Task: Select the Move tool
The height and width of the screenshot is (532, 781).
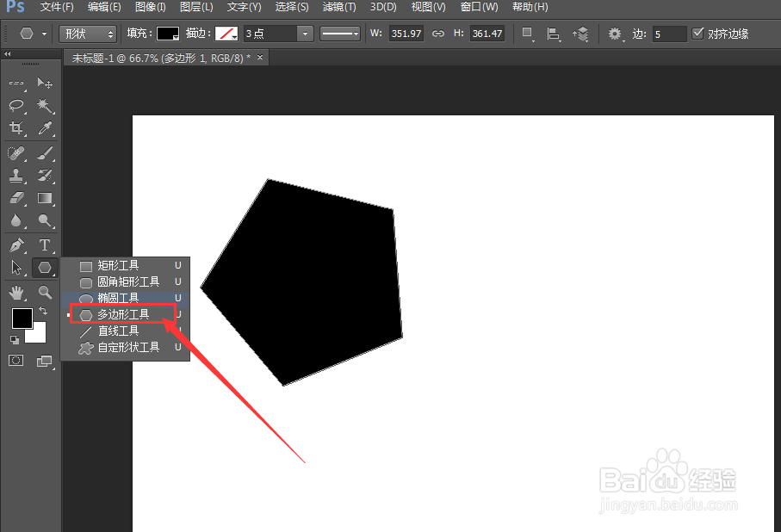Action: coord(45,83)
